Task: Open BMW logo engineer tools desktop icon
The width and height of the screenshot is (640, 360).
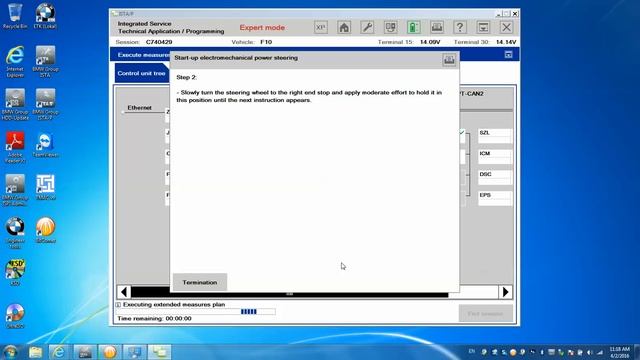Action: point(15,233)
